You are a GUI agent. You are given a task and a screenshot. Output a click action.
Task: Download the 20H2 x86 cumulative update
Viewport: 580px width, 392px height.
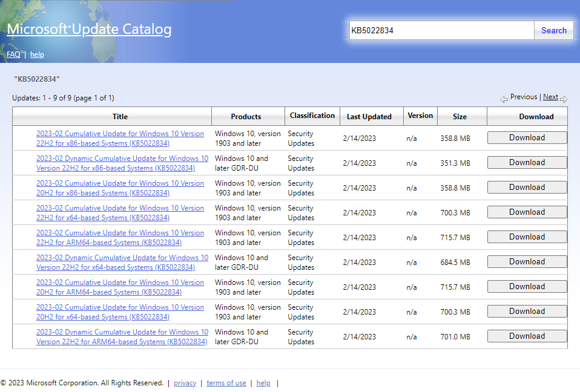point(527,187)
